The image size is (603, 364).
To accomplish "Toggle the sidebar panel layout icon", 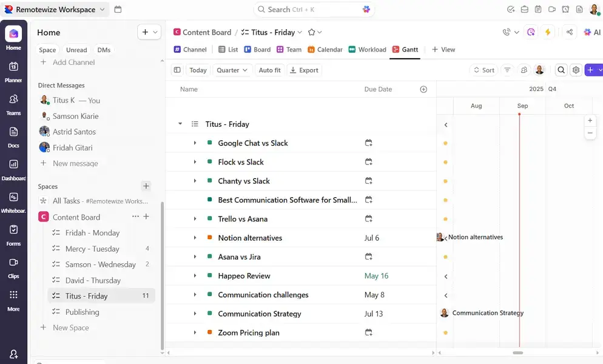I will [x=177, y=70].
